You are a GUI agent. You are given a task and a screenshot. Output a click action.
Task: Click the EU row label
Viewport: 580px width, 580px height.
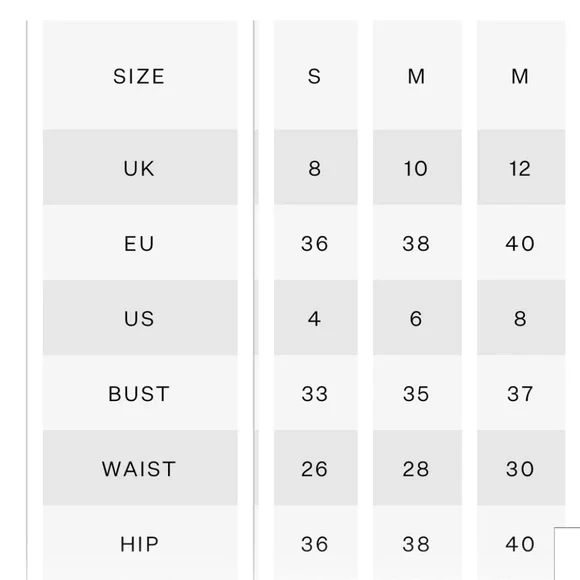(140, 243)
